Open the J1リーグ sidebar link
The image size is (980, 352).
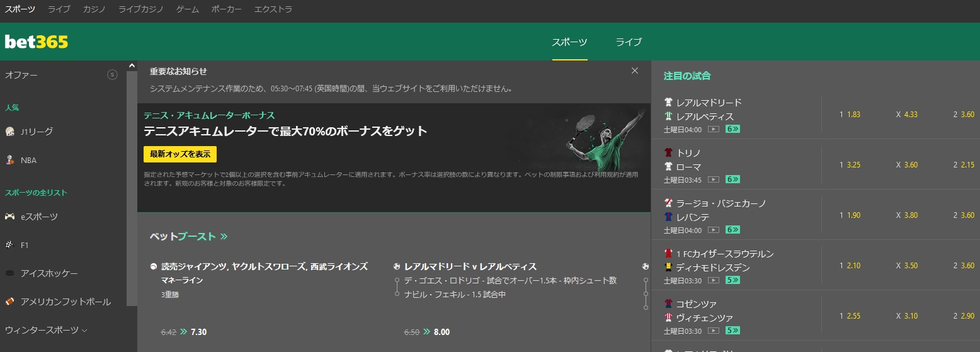point(37,132)
